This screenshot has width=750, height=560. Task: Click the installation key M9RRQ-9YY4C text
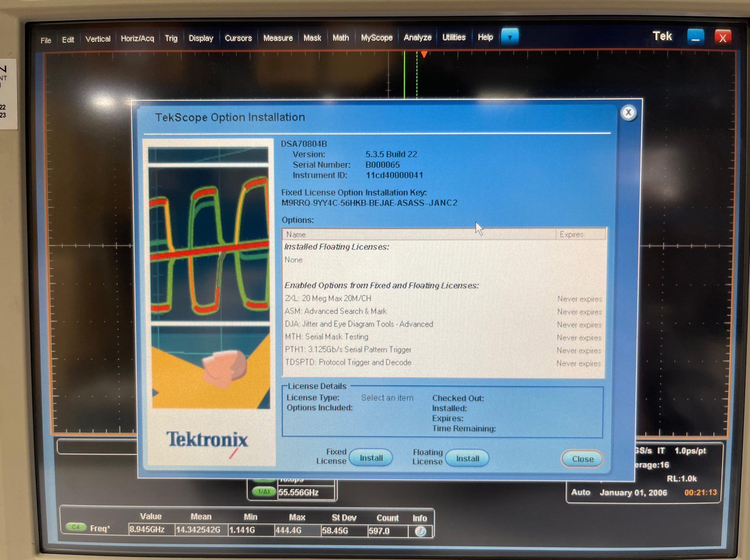click(x=369, y=203)
